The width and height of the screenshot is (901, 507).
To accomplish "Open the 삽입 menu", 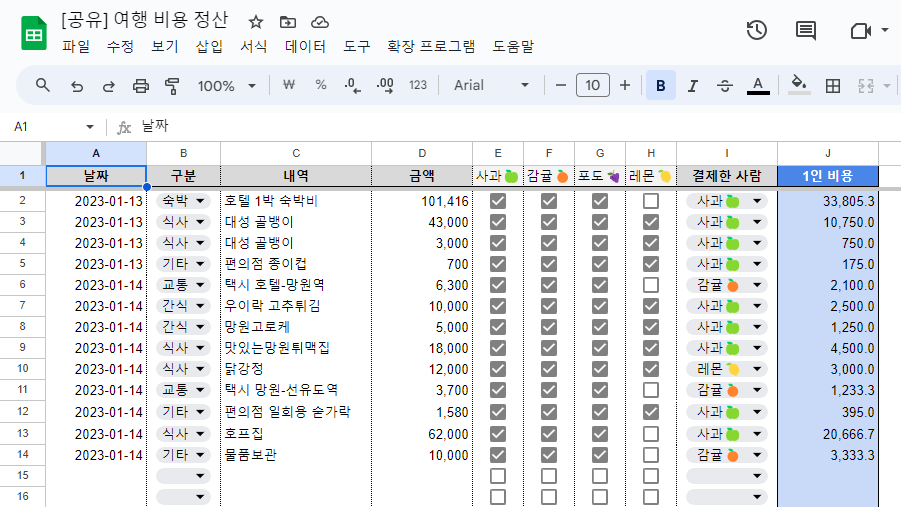I will [209, 46].
